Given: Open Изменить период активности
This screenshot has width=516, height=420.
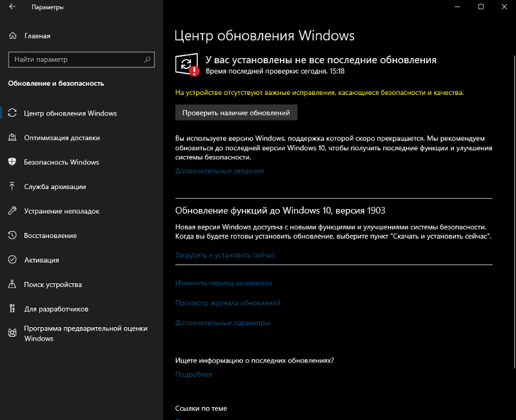Looking at the screenshot, I should (223, 283).
